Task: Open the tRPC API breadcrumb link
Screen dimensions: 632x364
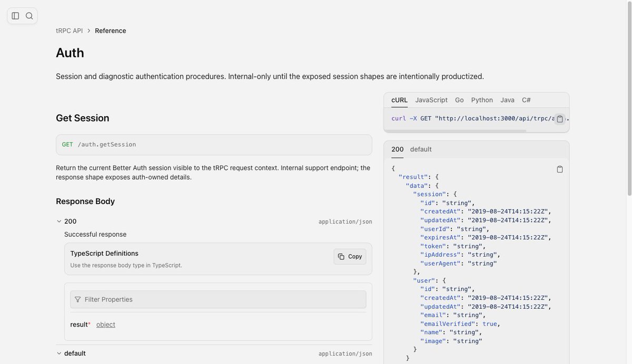Action: [x=70, y=31]
